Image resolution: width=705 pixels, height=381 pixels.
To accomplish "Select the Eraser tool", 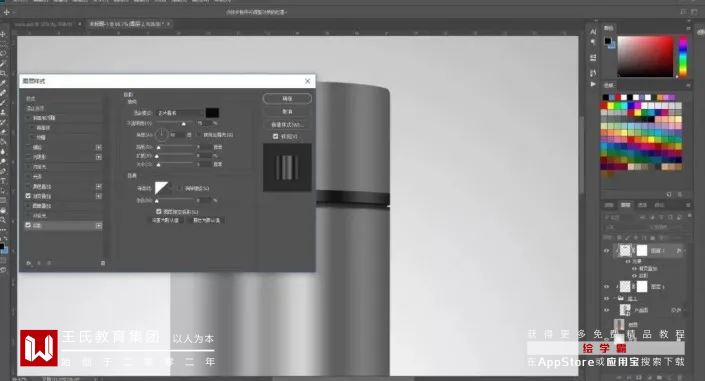I will point(3,132).
